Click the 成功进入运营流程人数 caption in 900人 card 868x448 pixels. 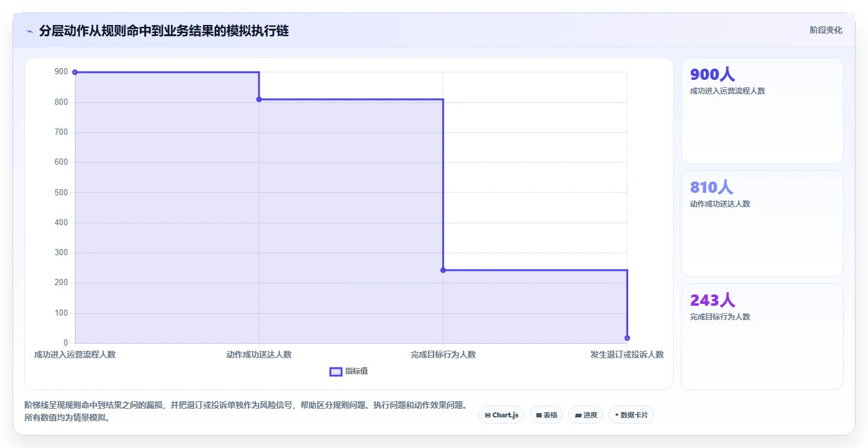click(727, 91)
